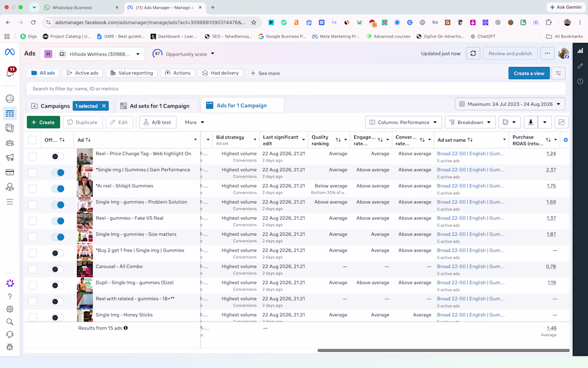Viewport: 588px width, 368px height.
Task: Open the date range picker dropdown
Action: point(510,104)
